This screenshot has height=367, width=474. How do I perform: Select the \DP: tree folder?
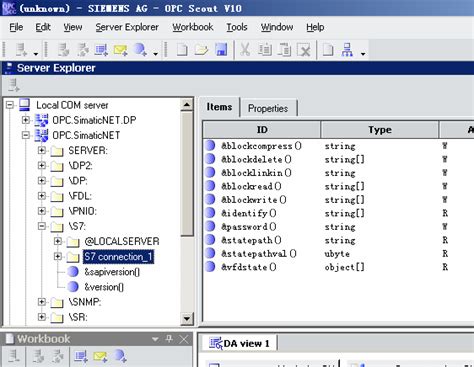click(x=78, y=181)
